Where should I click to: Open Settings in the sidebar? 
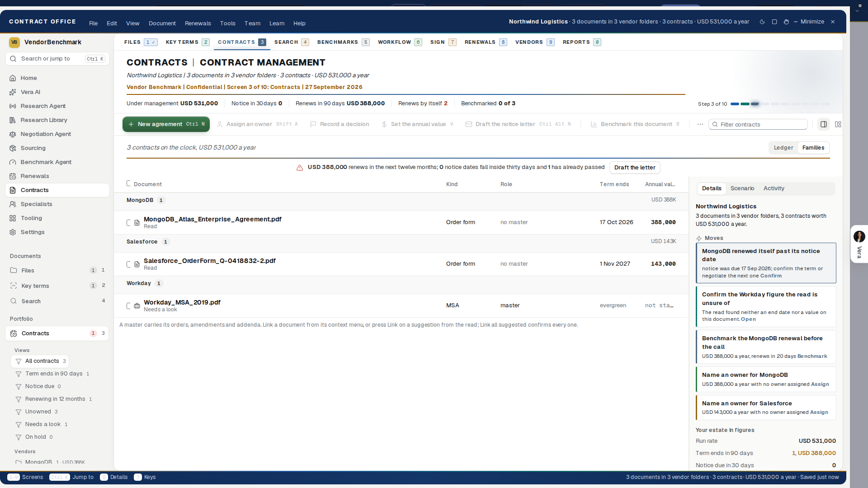click(57, 232)
